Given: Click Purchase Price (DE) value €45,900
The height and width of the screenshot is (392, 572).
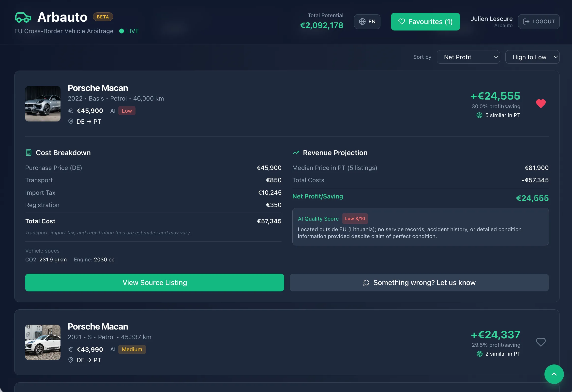Looking at the screenshot, I should 269,168.
